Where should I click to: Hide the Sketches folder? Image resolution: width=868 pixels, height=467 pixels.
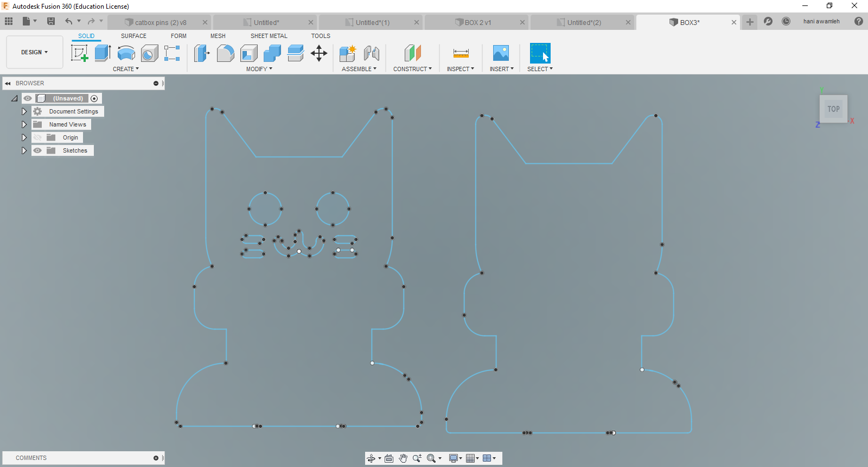37,150
